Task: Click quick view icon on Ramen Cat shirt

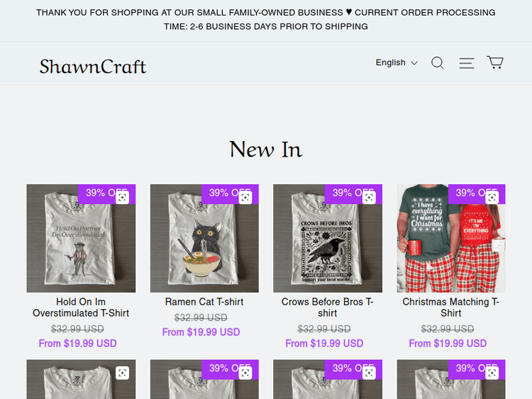Action: pyautogui.click(x=245, y=198)
